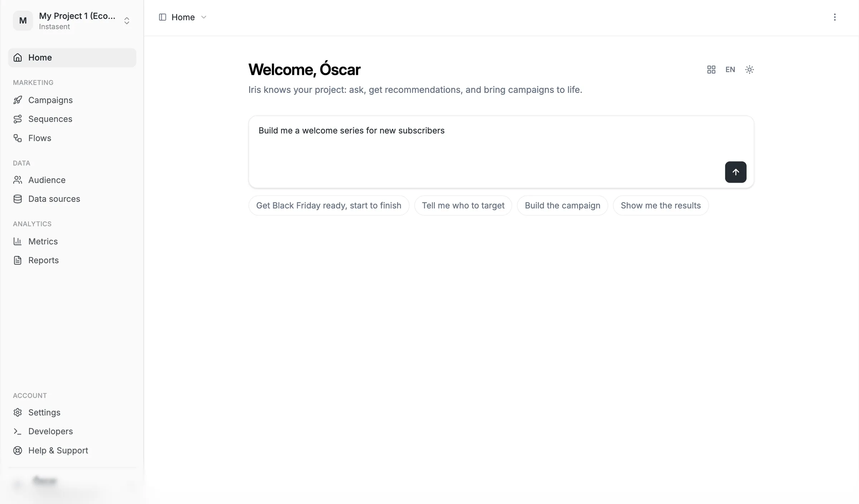859x504 pixels.
Task: Click the Data sources database icon
Action: coord(18,199)
